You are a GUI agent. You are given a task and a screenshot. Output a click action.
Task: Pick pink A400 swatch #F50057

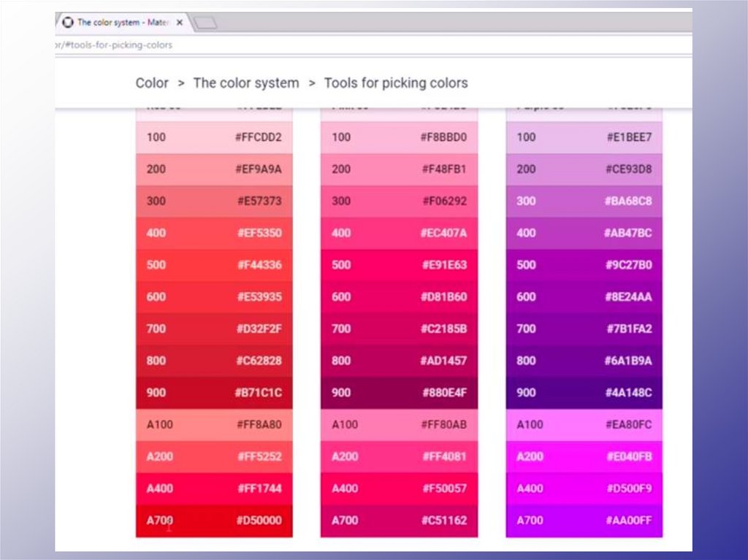pyautogui.click(x=400, y=489)
